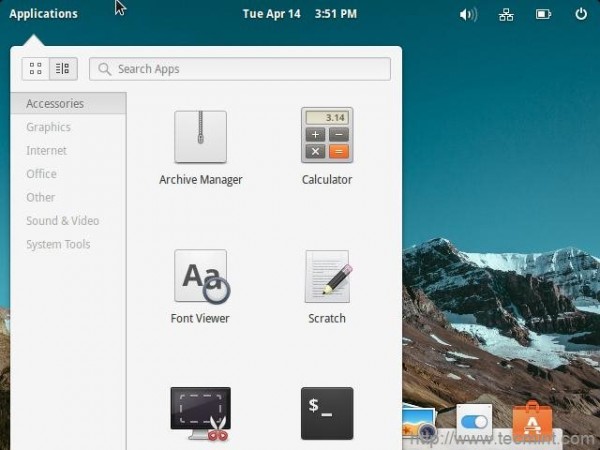Choose the Office category
600x450 pixels.
(41, 174)
